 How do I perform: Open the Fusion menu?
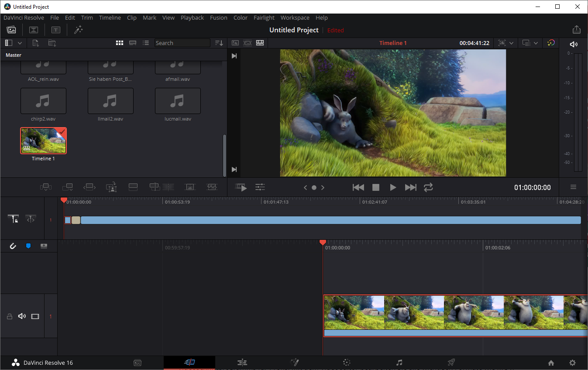coord(218,18)
